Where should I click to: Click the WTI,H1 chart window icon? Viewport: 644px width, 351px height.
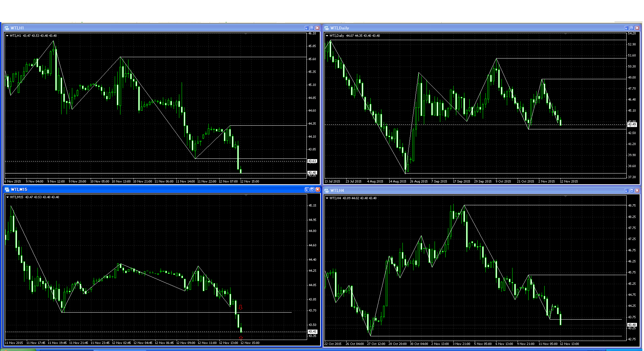(7, 28)
